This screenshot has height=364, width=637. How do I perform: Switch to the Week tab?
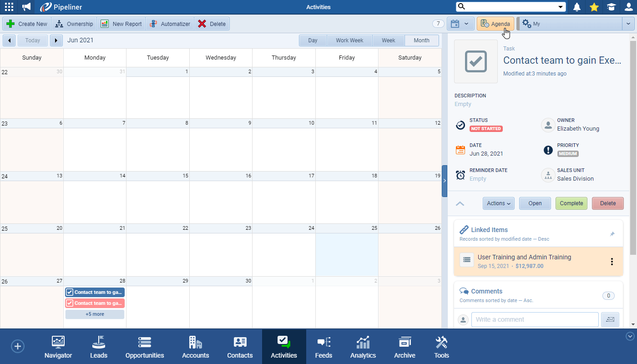[x=389, y=40]
